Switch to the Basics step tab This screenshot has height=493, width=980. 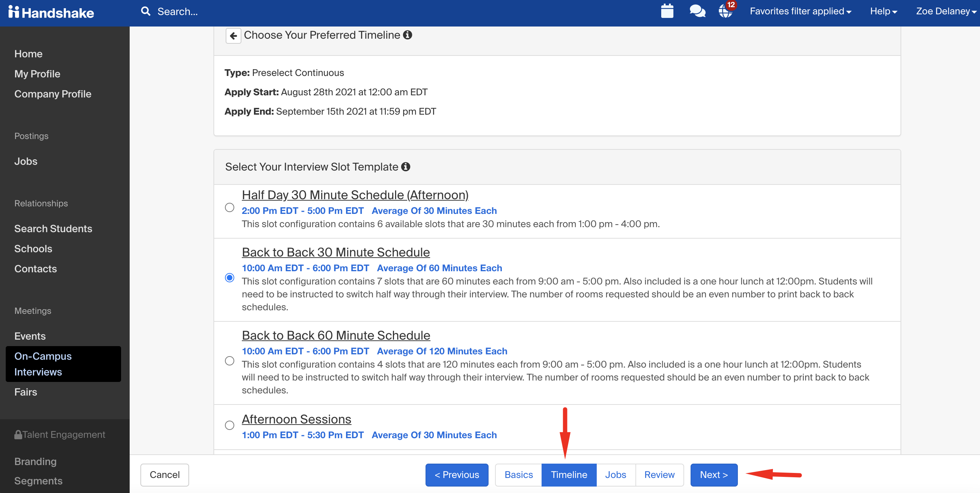coord(519,475)
